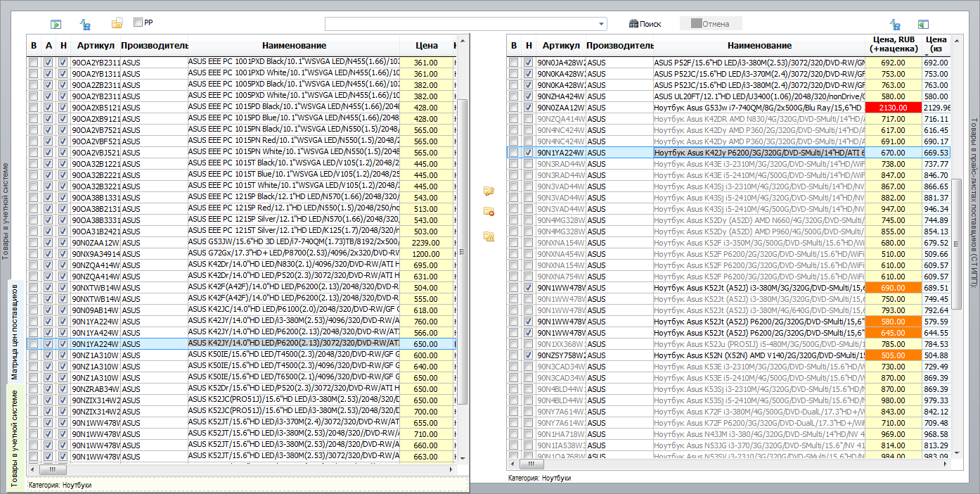Click Производитель header in the right table
Viewport: 980px width, 494px height.
619,46
